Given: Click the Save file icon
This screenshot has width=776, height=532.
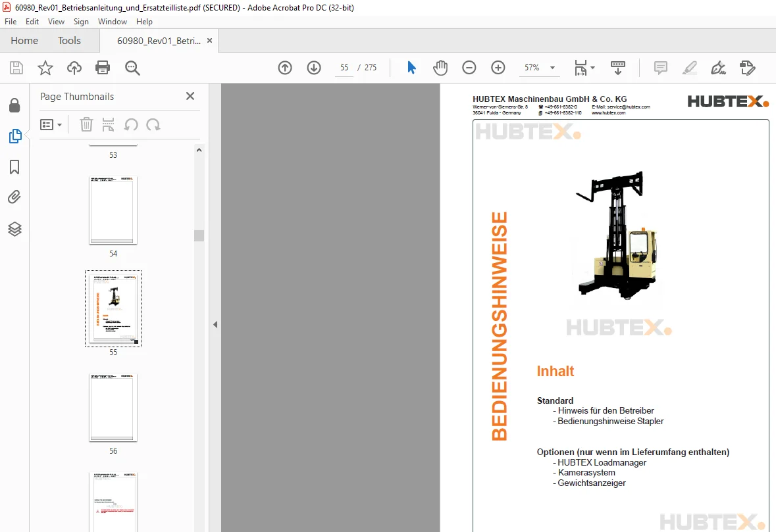Looking at the screenshot, I should [16, 68].
